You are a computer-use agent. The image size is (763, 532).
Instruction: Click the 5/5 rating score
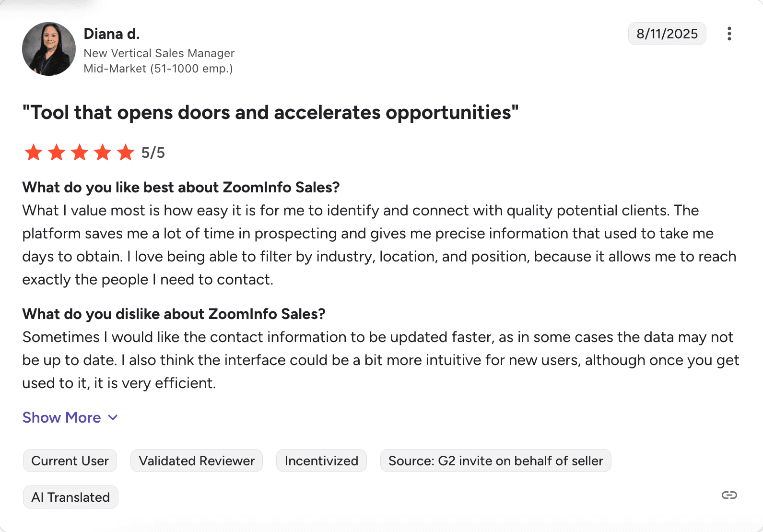point(153,153)
